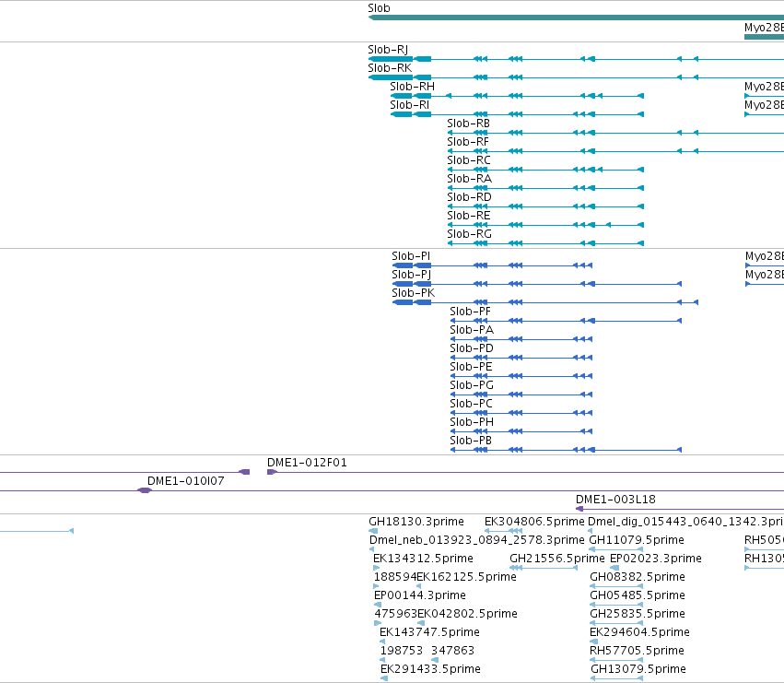784x683 pixels.
Task: Click the GH05485.5prime EST label
Action: coord(637,595)
